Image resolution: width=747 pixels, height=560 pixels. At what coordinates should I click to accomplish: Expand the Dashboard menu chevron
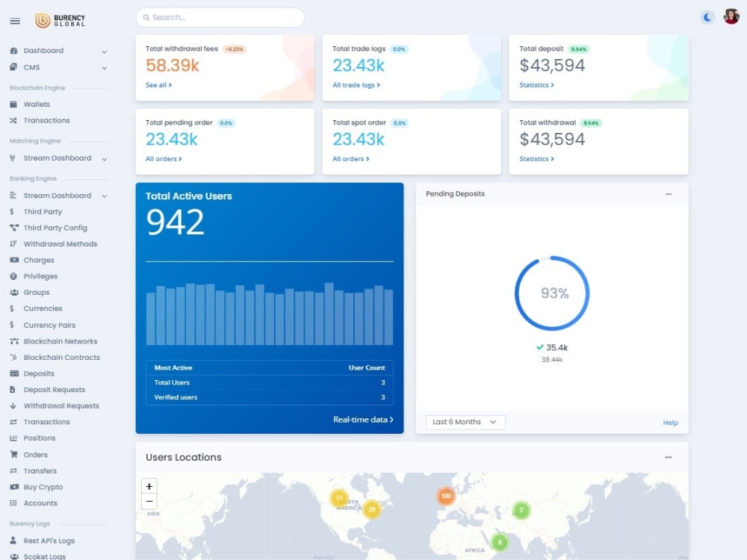105,52
